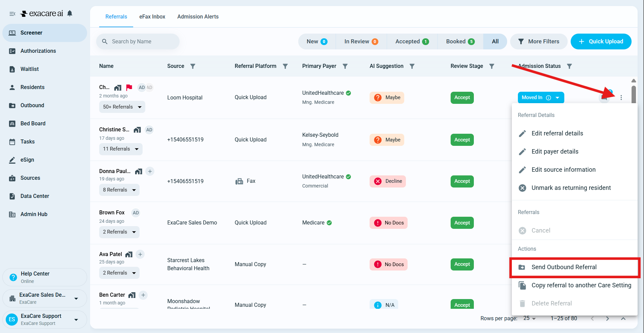Click the table scrollbar up arrow

click(x=634, y=81)
